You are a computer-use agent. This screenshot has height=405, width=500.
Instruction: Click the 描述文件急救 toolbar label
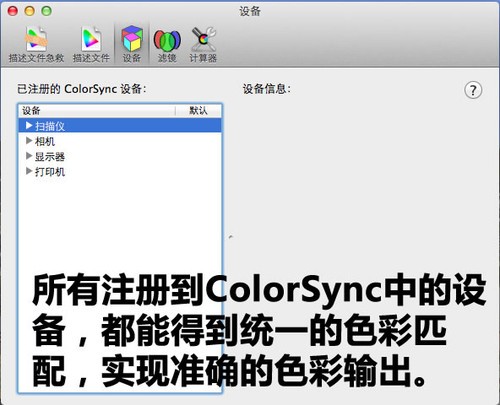pyautogui.click(x=36, y=58)
